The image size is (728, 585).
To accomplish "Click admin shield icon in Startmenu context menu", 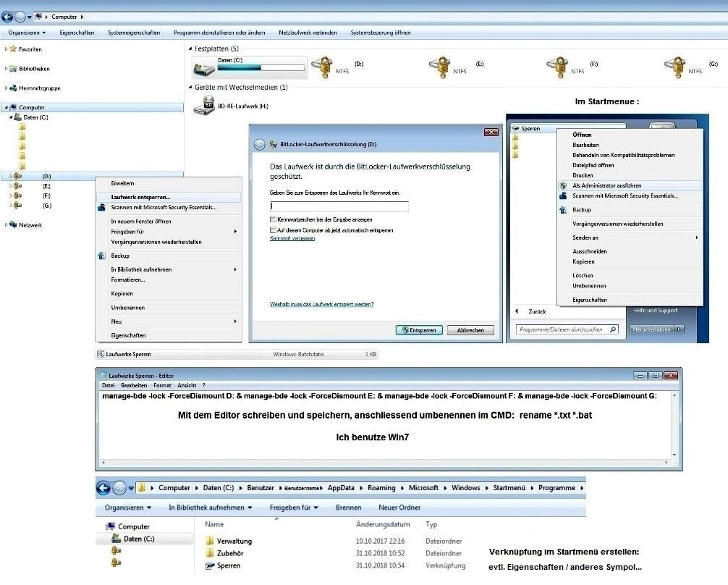I will (563, 185).
